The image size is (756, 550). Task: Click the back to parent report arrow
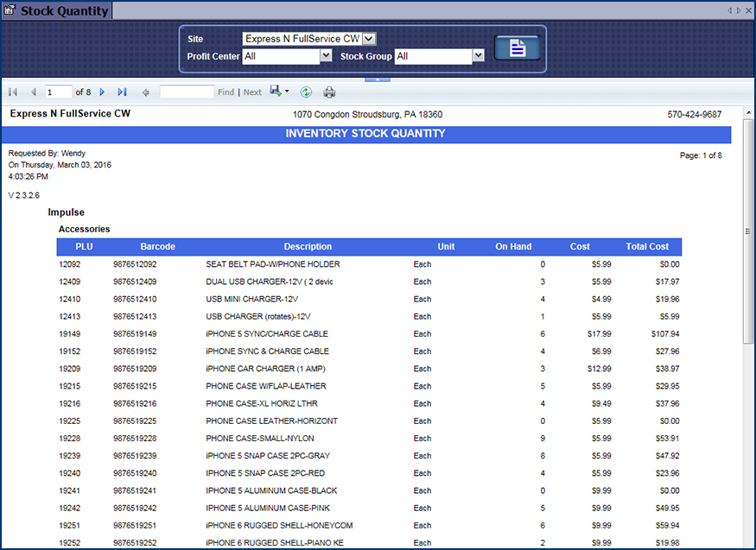[146, 92]
